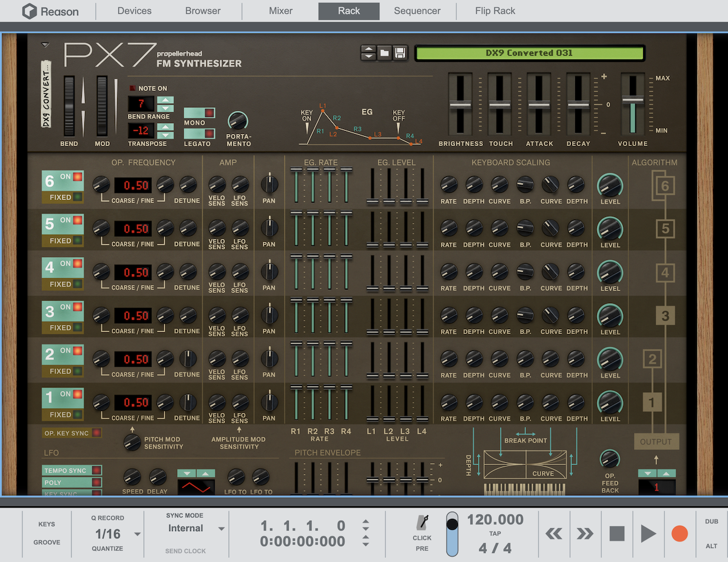This screenshot has height=562, width=728.
Task: Adjust the Transpose stepper arrows
Action: click(x=165, y=131)
